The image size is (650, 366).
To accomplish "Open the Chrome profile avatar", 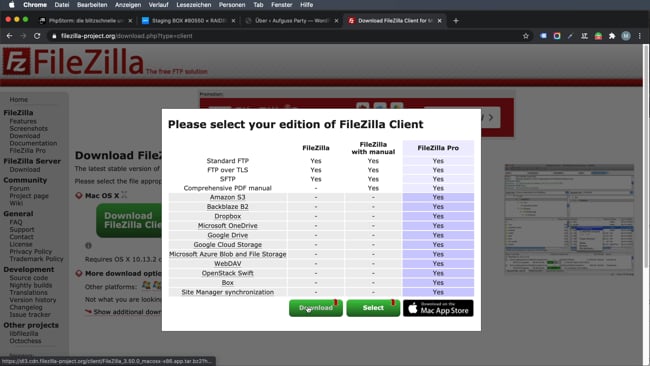I will tap(626, 36).
